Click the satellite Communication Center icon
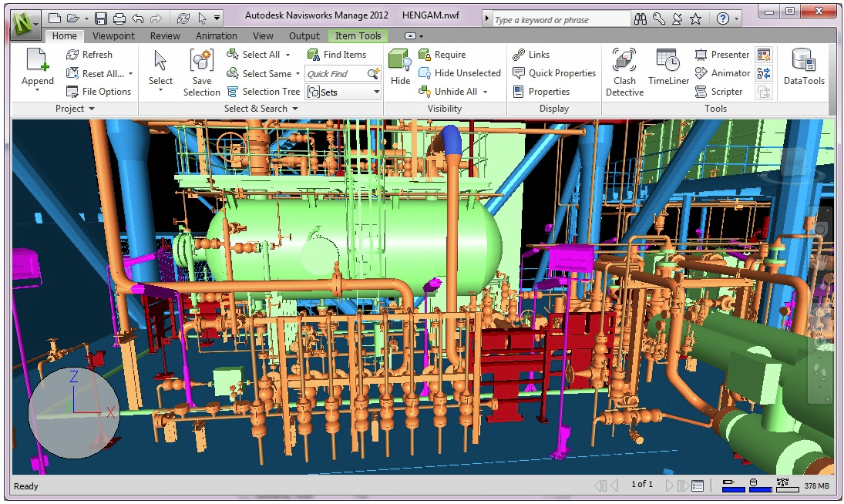The image size is (844, 504). point(678,19)
